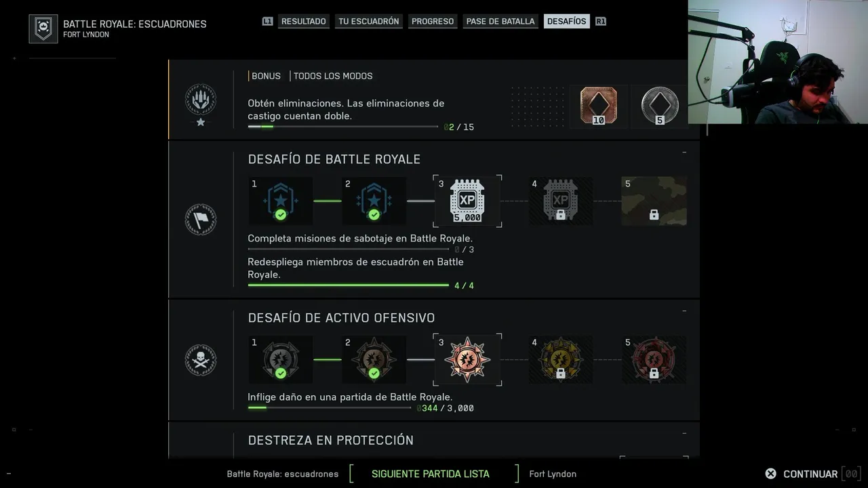Open the Progreso tab
Image resolution: width=868 pixels, height=488 pixels.
(x=433, y=21)
